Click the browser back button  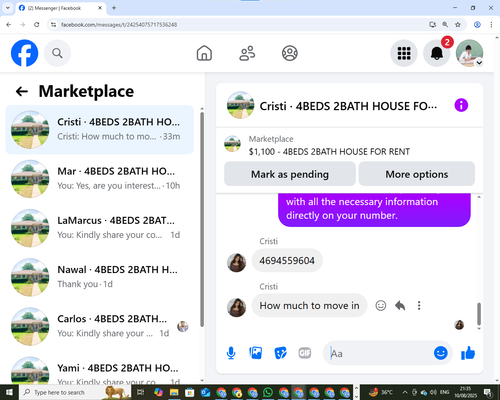pyautogui.click(x=9, y=24)
